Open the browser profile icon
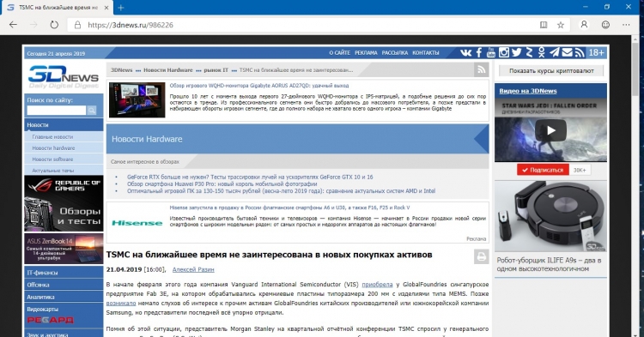 tap(584, 25)
